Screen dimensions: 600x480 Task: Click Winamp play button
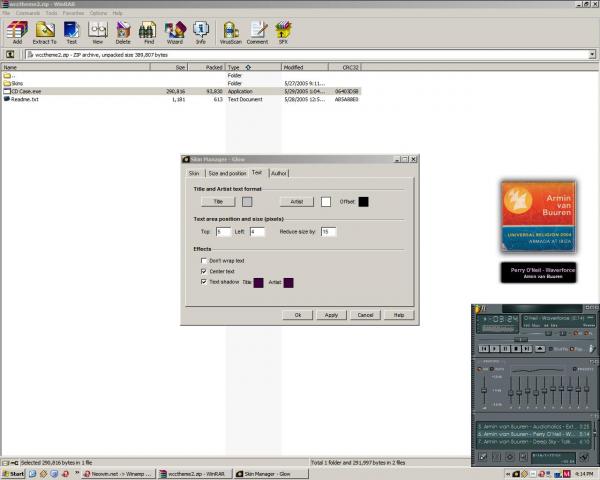click(494, 349)
